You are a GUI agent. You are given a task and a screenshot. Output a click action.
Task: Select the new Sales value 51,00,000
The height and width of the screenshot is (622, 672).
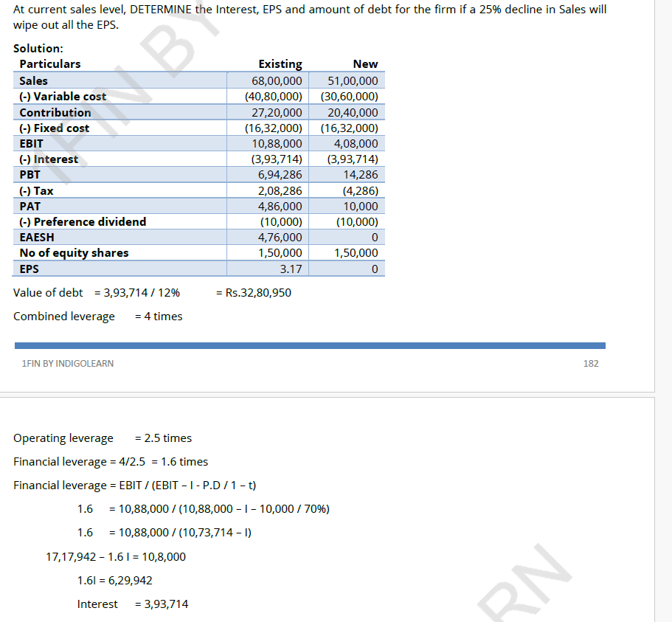[353, 80]
